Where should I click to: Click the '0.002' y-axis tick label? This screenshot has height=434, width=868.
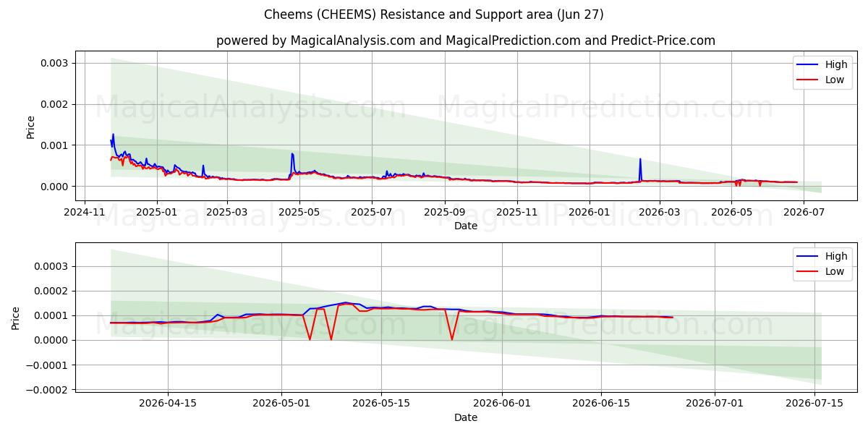[x=55, y=104]
